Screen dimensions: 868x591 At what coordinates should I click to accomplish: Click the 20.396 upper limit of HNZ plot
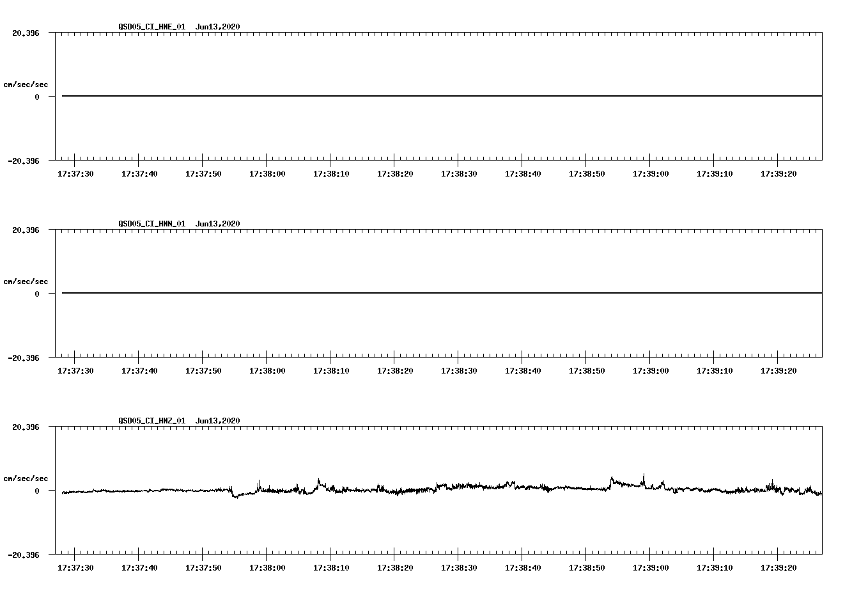(26, 427)
